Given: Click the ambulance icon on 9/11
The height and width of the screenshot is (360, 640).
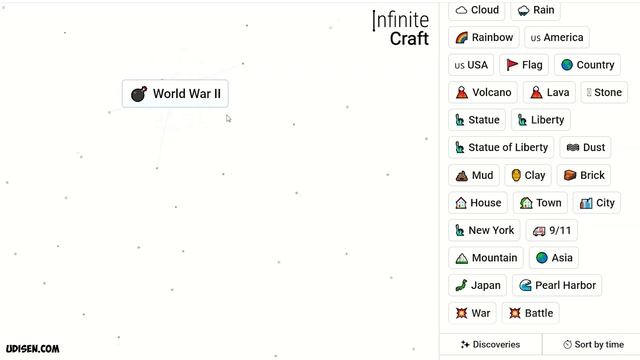Looking at the screenshot, I should click(x=539, y=231).
